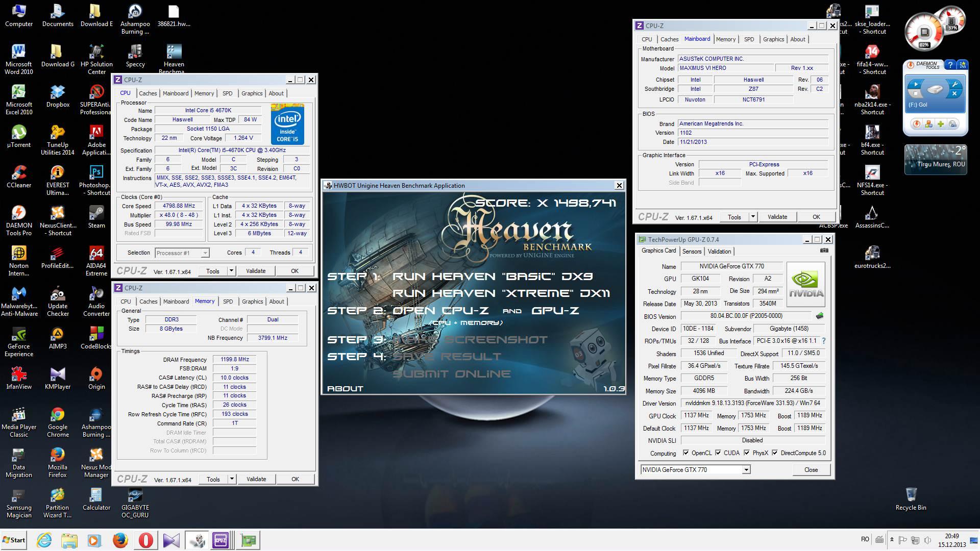
Task: Open Windows Explorer from the taskbar
Action: point(69,540)
